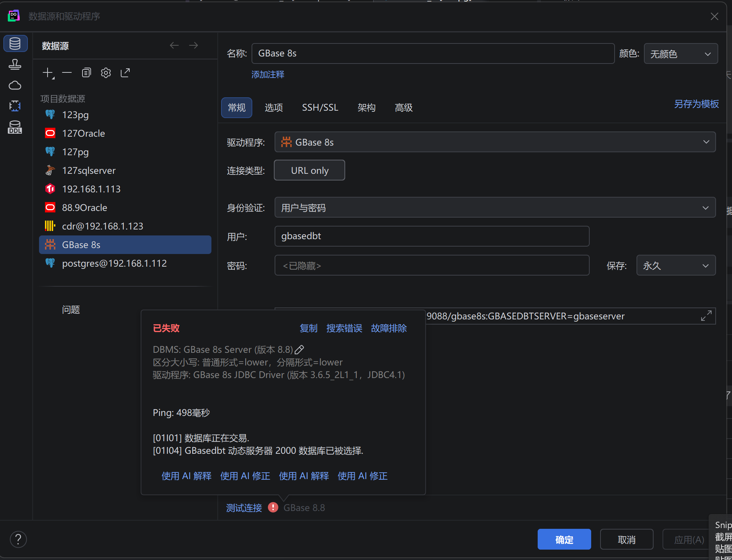Navigate back with left arrow
The height and width of the screenshot is (560, 732).
(174, 45)
